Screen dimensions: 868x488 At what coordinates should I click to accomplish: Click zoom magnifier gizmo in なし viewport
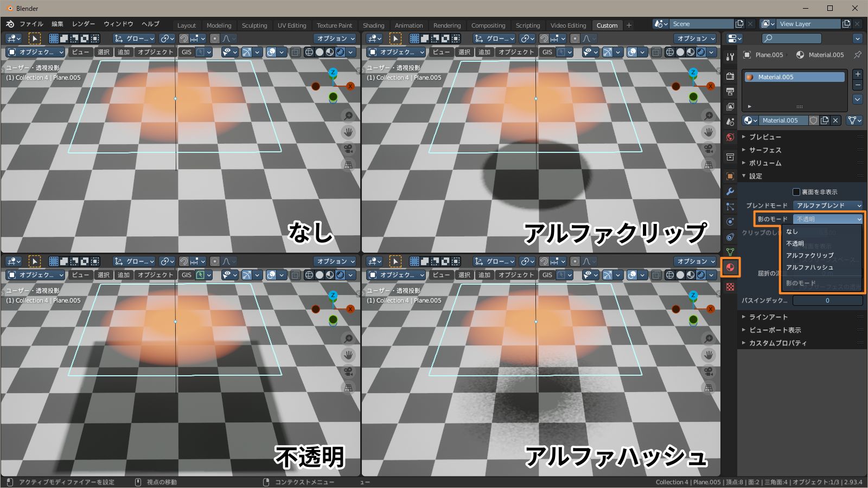348,116
